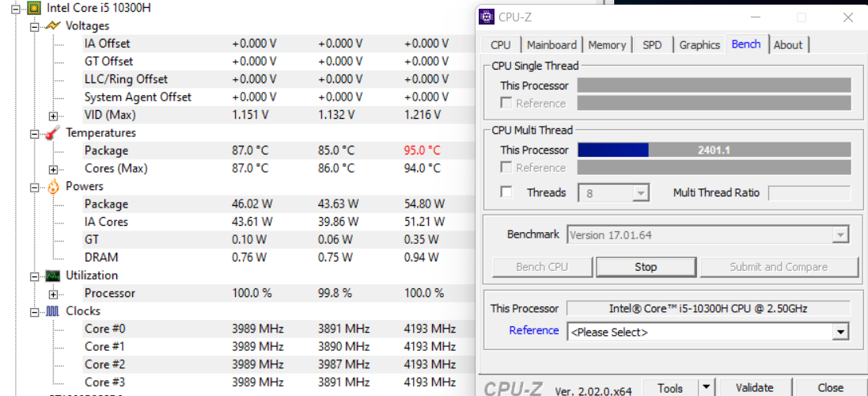Click the This Processor name field

709,309
